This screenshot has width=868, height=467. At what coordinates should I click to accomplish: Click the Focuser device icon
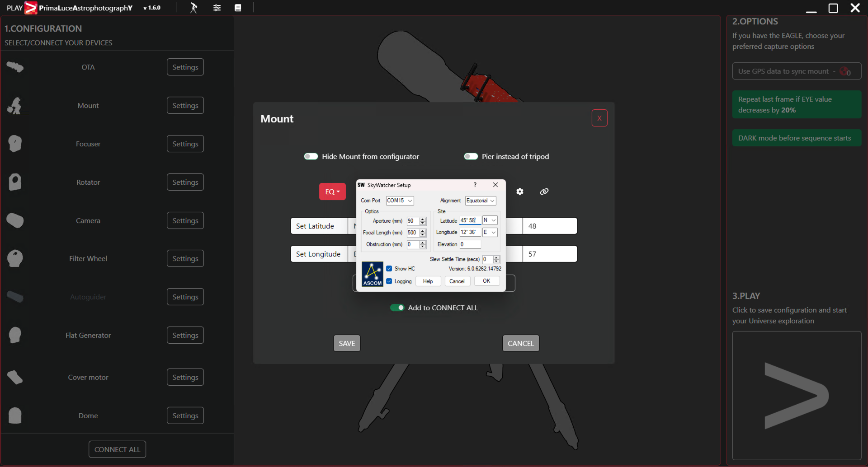[x=15, y=144]
